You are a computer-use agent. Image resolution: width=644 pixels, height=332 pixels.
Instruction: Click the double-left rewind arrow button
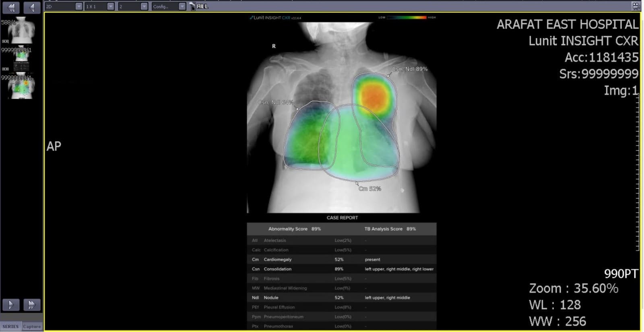pos(11,7)
